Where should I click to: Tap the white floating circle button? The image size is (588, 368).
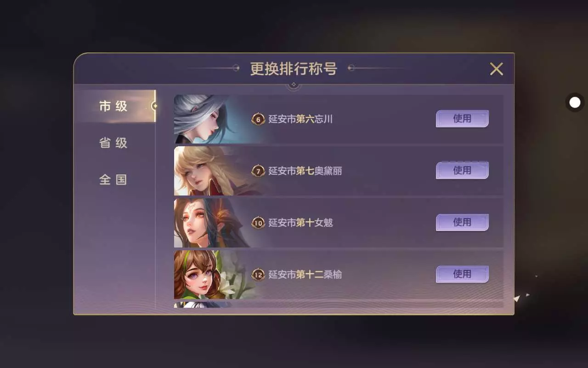[575, 103]
